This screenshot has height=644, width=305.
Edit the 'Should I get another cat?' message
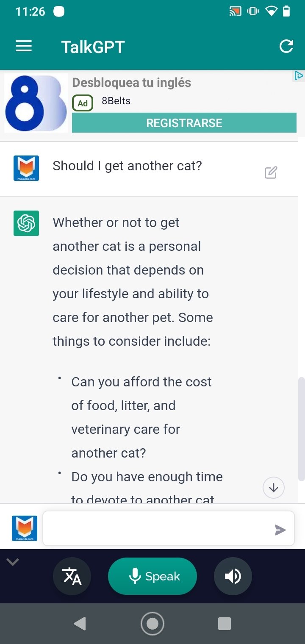(271, 172)
